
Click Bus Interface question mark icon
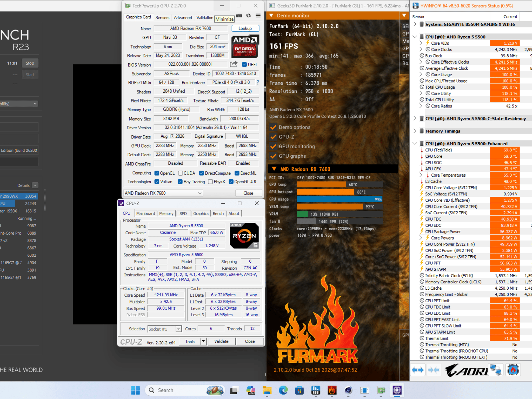click(x=258, y=82)
